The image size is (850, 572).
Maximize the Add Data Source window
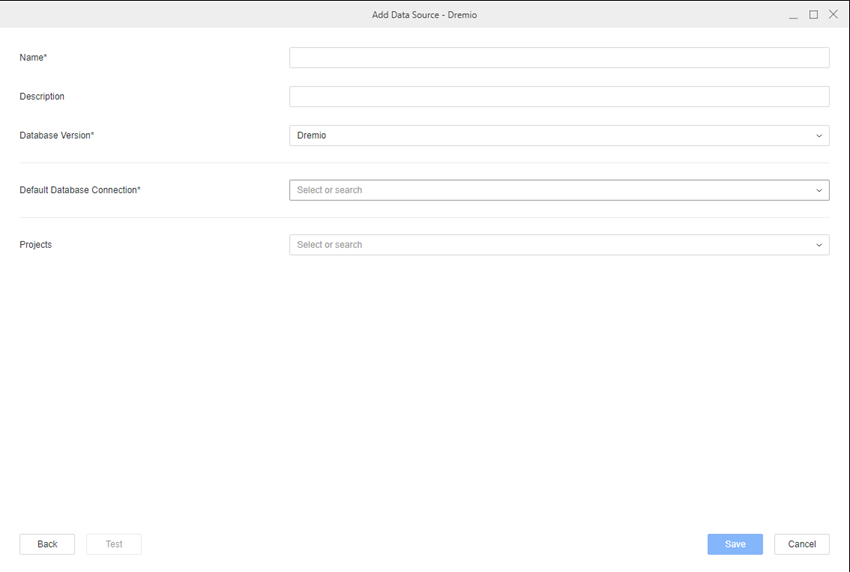tap(813, 15)
